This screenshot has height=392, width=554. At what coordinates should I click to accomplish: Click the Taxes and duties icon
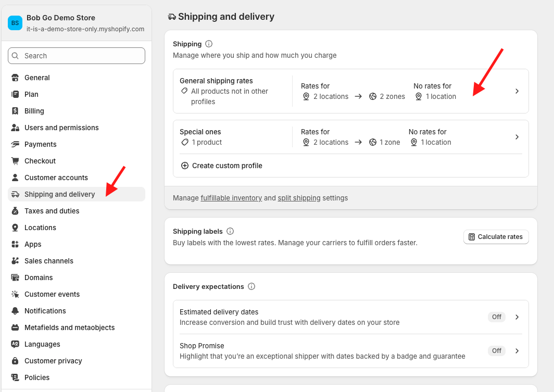point(15,211)
